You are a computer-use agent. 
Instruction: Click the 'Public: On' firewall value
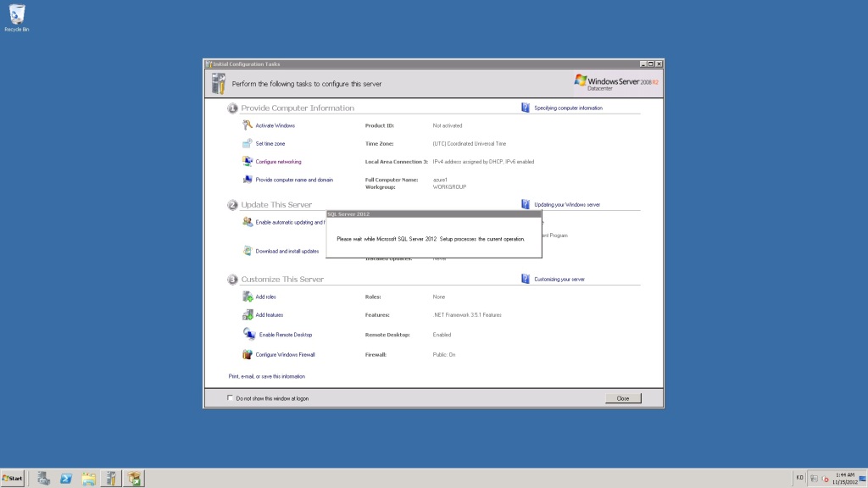click(444, 355)
